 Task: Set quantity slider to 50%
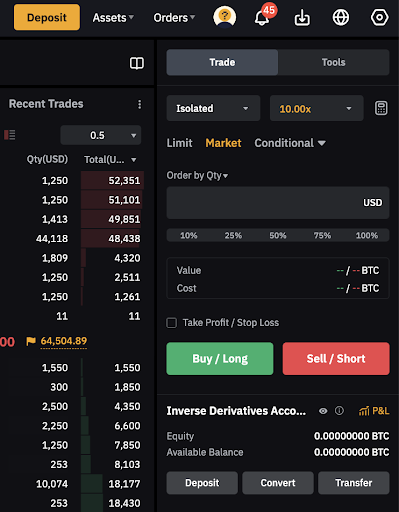point(278,235)
